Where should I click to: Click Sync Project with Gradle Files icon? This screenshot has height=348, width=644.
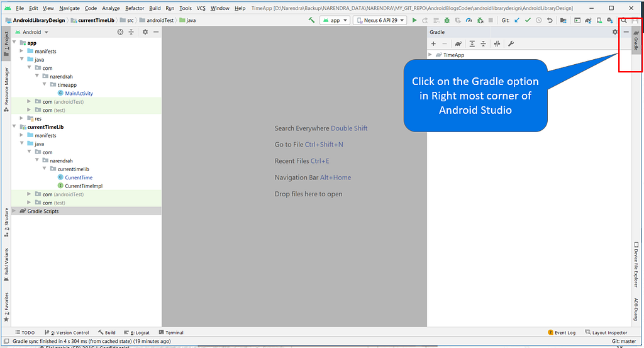click(x=588, y=20)
